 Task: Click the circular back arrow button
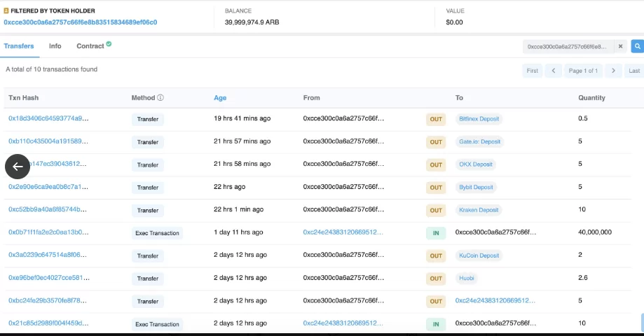coord(18,166)
